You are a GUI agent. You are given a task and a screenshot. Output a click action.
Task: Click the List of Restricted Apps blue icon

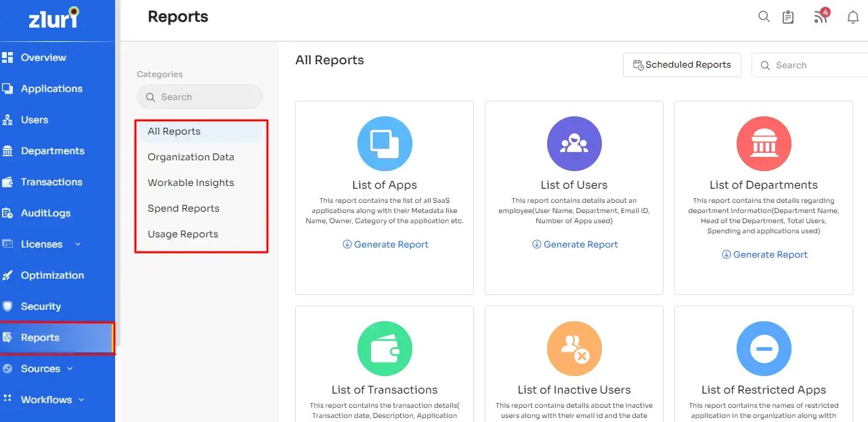(764, 348)
